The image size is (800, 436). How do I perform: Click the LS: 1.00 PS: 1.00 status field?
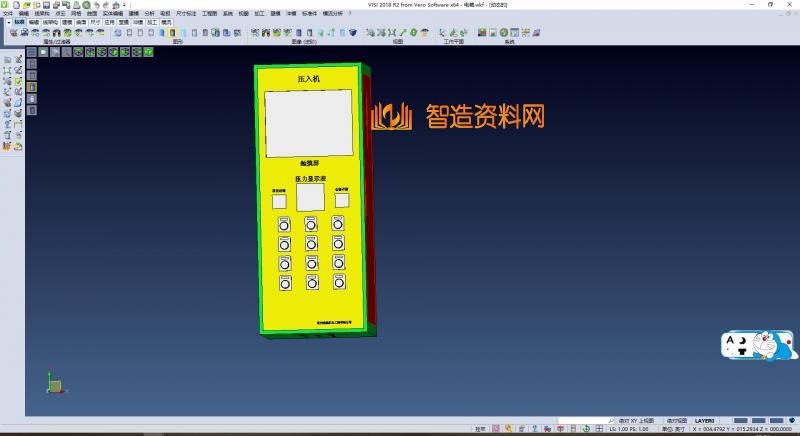click(x=629, y=429)
